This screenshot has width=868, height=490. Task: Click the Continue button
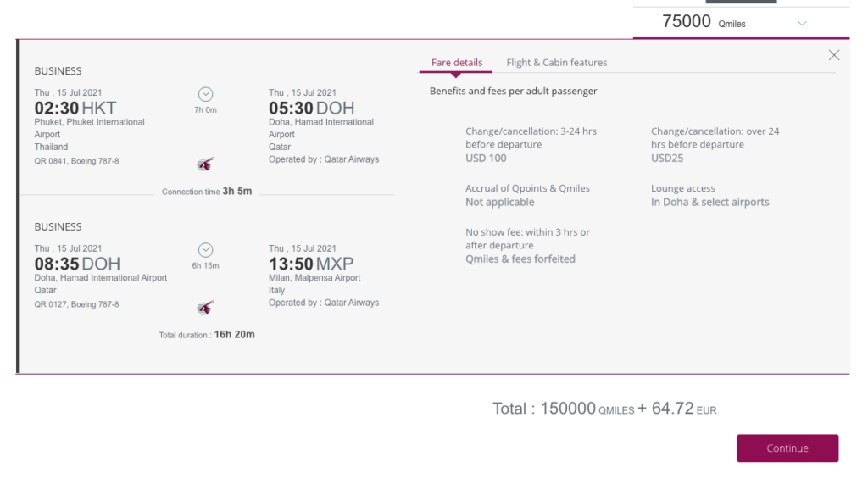point(787,448)
